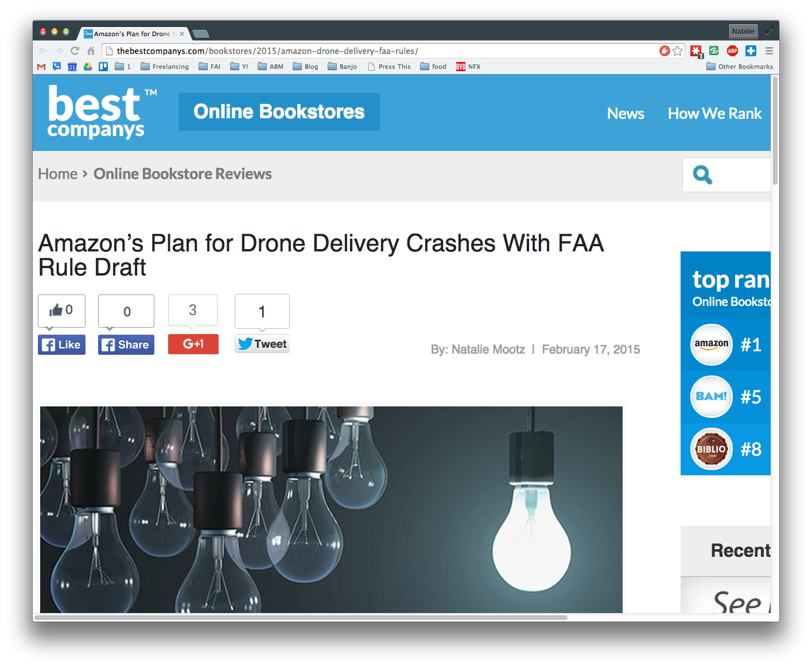
Task: Click the BAM! #5 ranked logo
Action: point(712,397)
